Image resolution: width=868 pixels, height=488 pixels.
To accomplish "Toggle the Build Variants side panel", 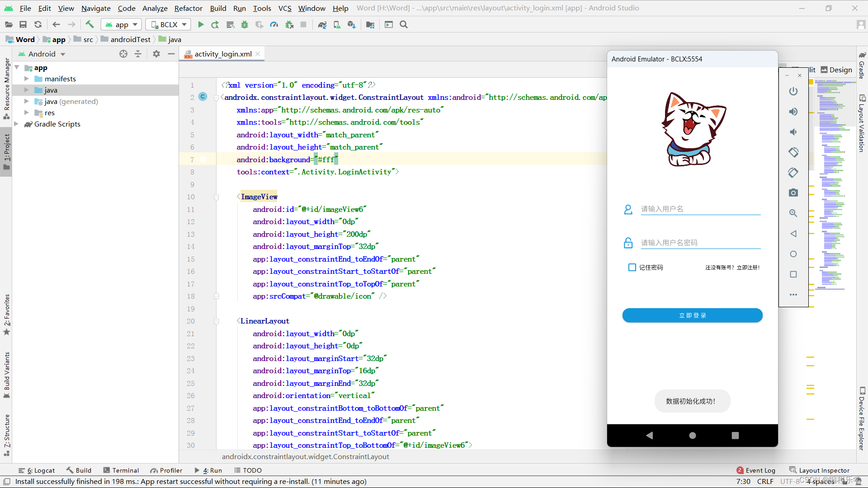I will coord(6,374).
